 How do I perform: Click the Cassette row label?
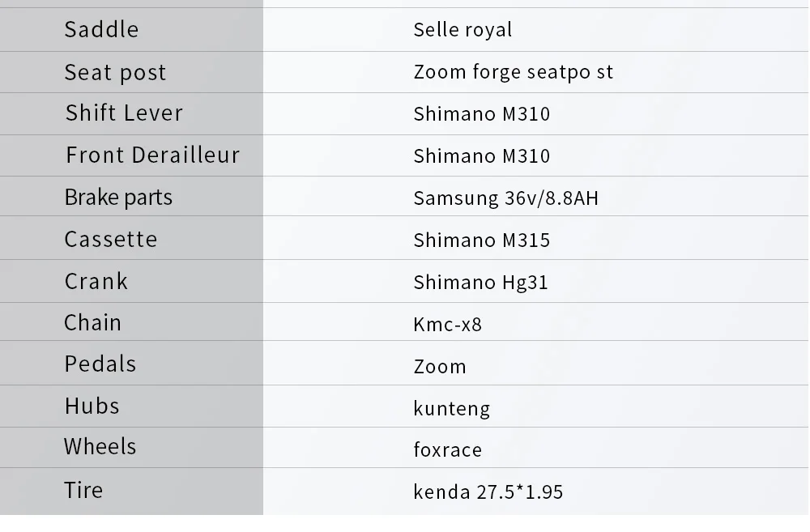click(111, 240)
